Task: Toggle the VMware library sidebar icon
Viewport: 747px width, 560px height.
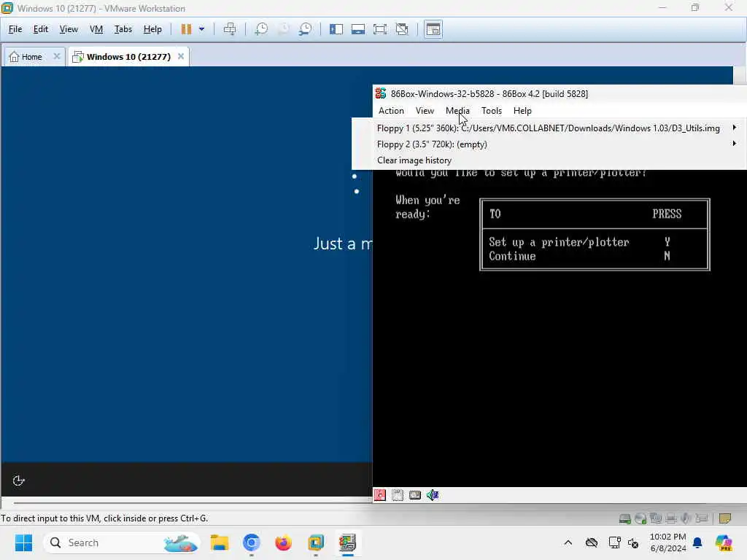Action: pyautogui.click(x=336, y=29)
